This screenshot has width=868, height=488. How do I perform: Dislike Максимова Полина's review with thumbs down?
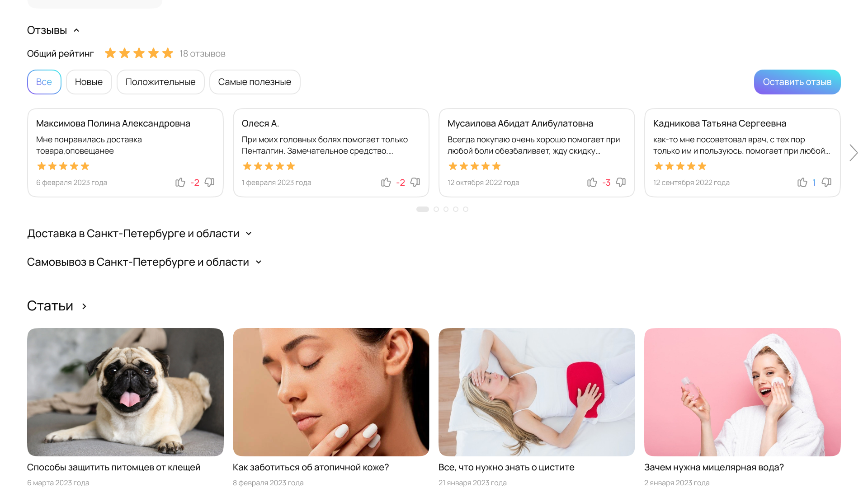coord(209,183)
